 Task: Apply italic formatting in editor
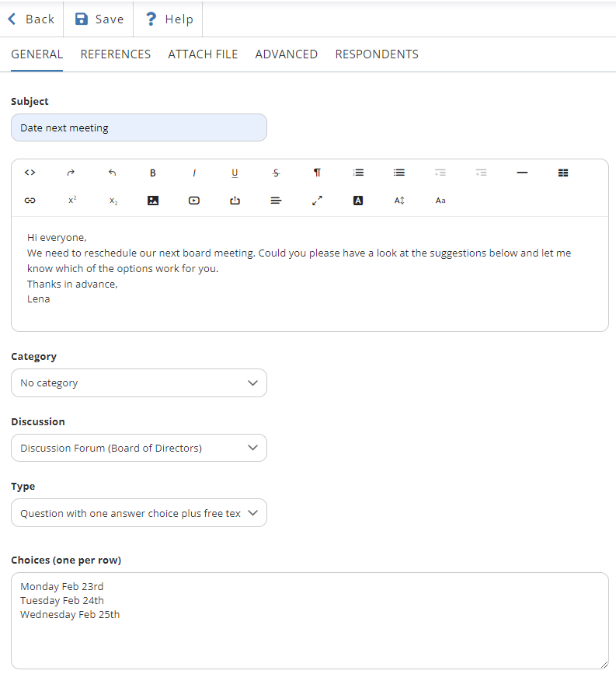pyautogui.click(x=194, y=173)
